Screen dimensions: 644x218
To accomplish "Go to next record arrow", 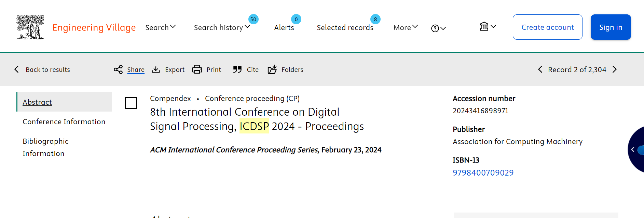I will 615,69.
